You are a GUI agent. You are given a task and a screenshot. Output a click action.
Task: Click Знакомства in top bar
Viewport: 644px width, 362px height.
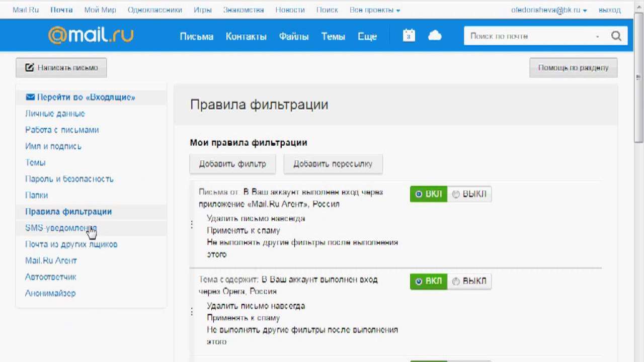point(244,10)
